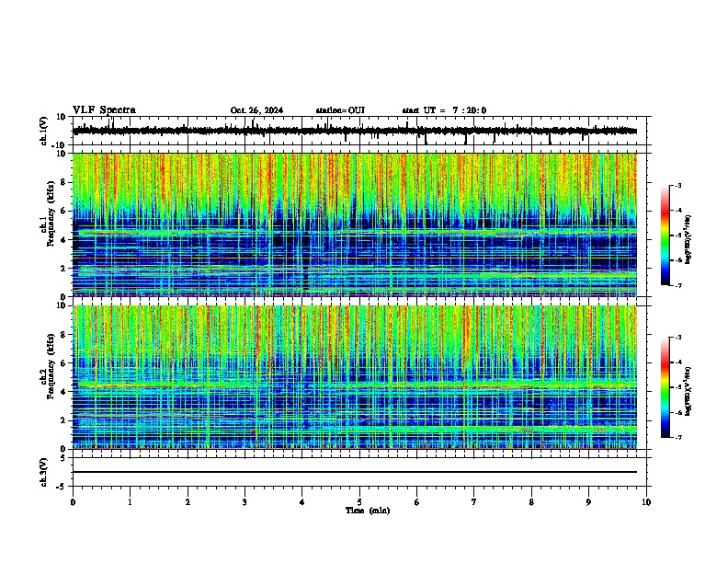Click the "-7" label on the ch.2 color scale
This screenshot has height=563, width=728.
click(x=678, y=437)
